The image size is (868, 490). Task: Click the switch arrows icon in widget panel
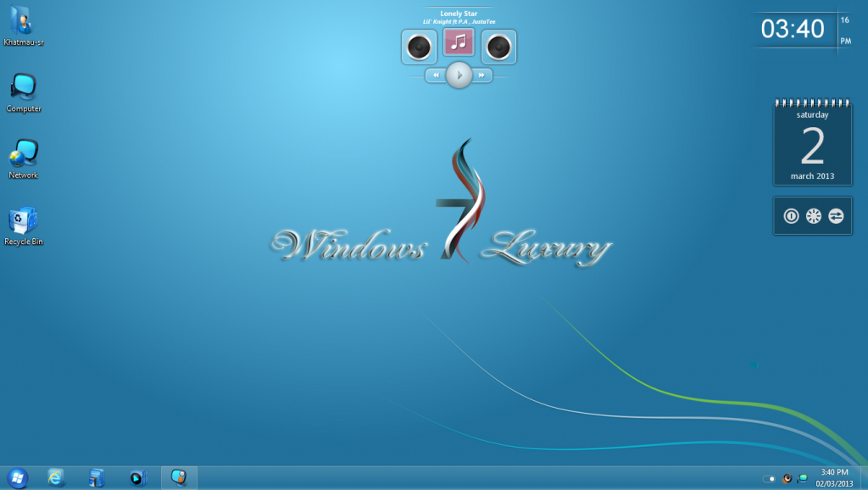pyautogui.click(x=836, y=216)
